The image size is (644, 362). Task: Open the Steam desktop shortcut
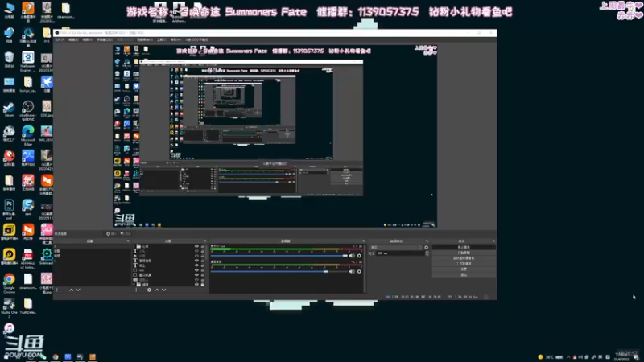[9, 109]
